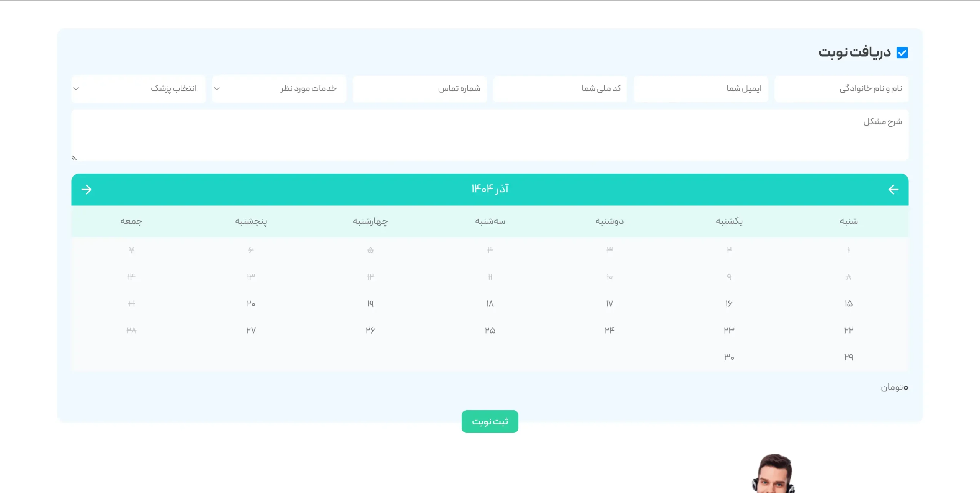Select day ۱۶ in the calendar
Viewport: 980px width, 493px height.
729,303
